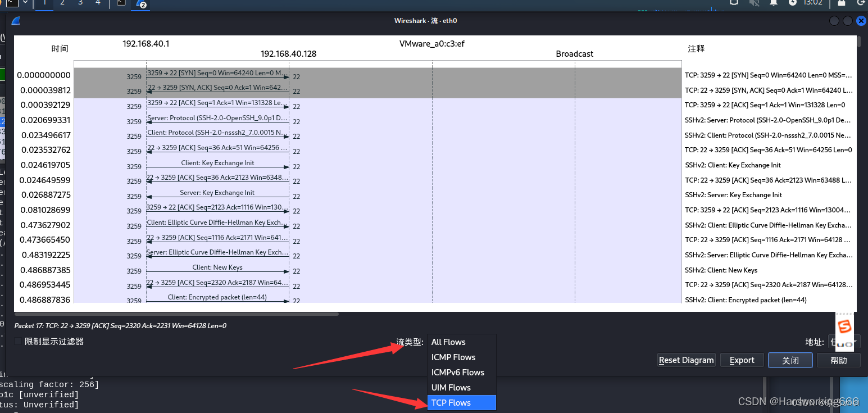Choose ICMPv6 Flows from the dropdown list
Viewport: 868px width, 413px height.
tap(461, 373)
